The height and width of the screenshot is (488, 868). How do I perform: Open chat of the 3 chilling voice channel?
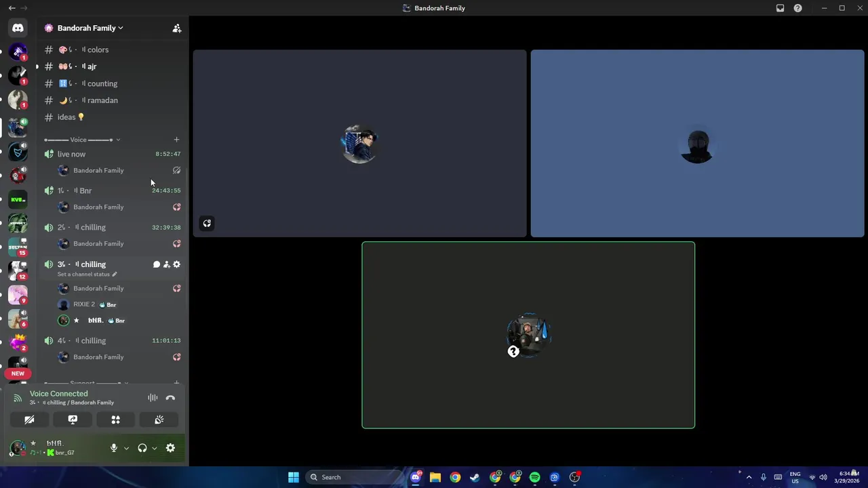(x=156, y=264)
